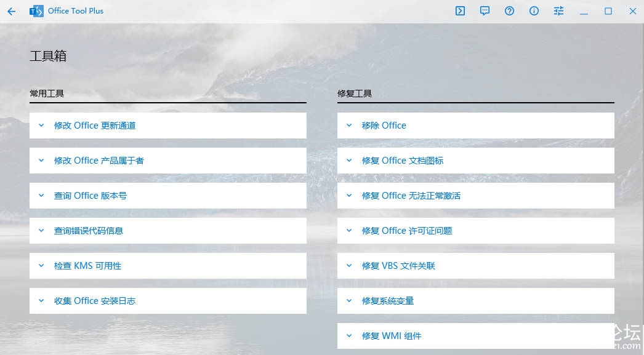Open the help question mark icon
This screenshot has width=644, height=355.
point(509,11)
